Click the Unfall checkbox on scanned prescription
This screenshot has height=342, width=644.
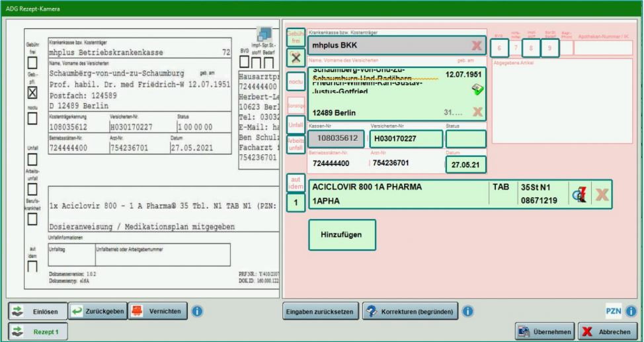(x=32, y=159)
